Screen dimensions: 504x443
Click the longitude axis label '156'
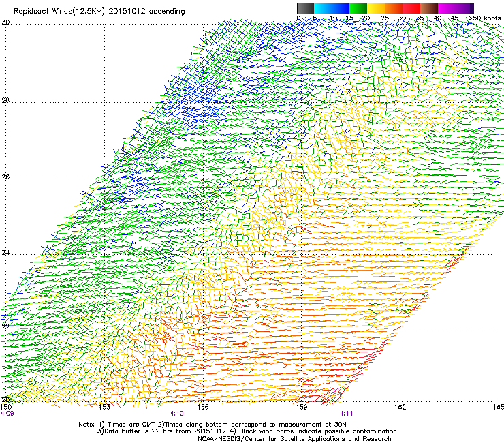point(203,407)
